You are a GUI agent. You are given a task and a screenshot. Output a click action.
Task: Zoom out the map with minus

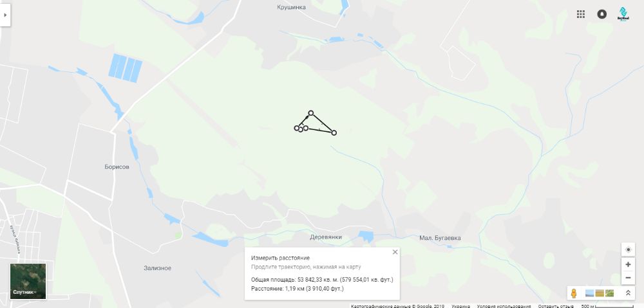pos(628,278)
